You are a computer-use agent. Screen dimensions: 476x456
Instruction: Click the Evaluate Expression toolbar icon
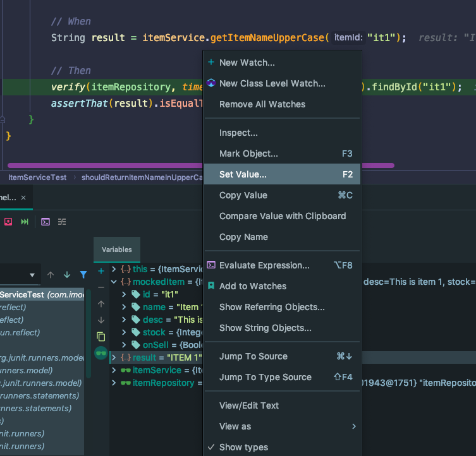pyautogui.click(x=46, y=222)
